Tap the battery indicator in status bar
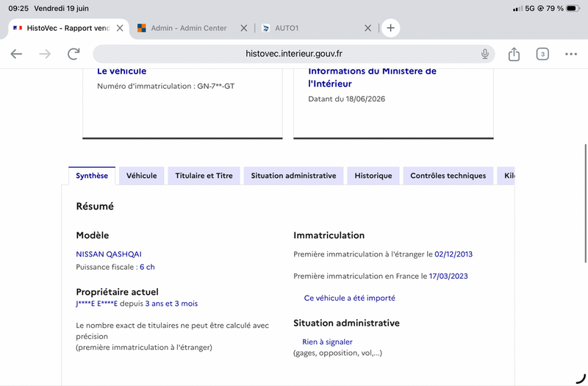The image size is (588, 386). coord(573,8)
